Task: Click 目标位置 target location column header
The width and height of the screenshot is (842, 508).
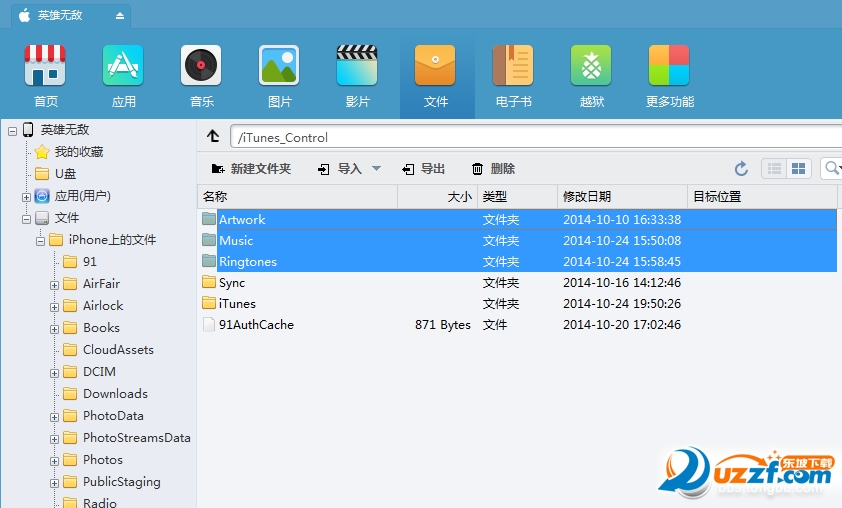Action: [x=763, y=197]
